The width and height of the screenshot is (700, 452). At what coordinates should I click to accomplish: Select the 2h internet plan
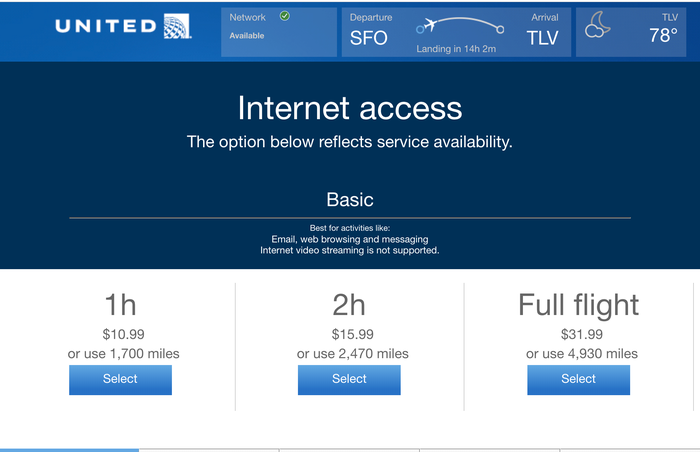coord(349,379)
